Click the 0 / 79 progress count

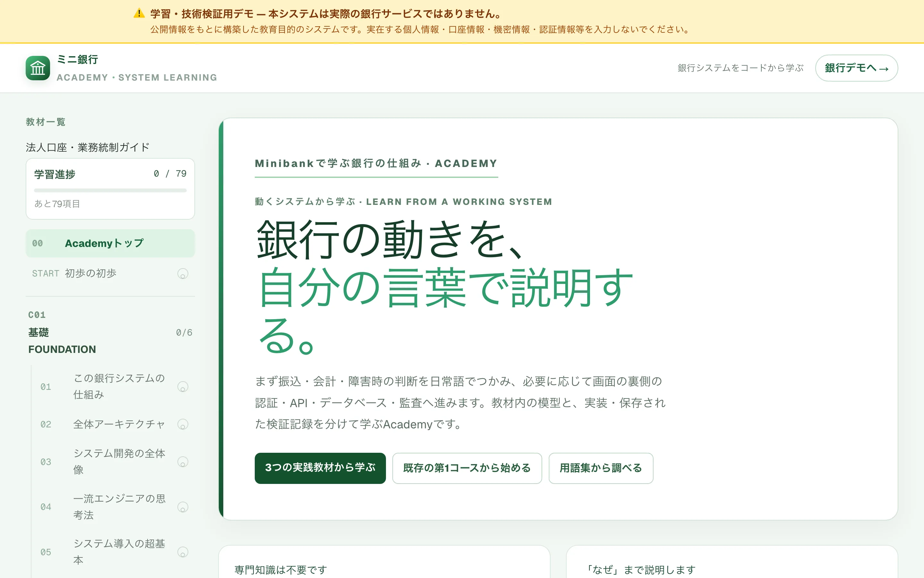coord(170,173)
